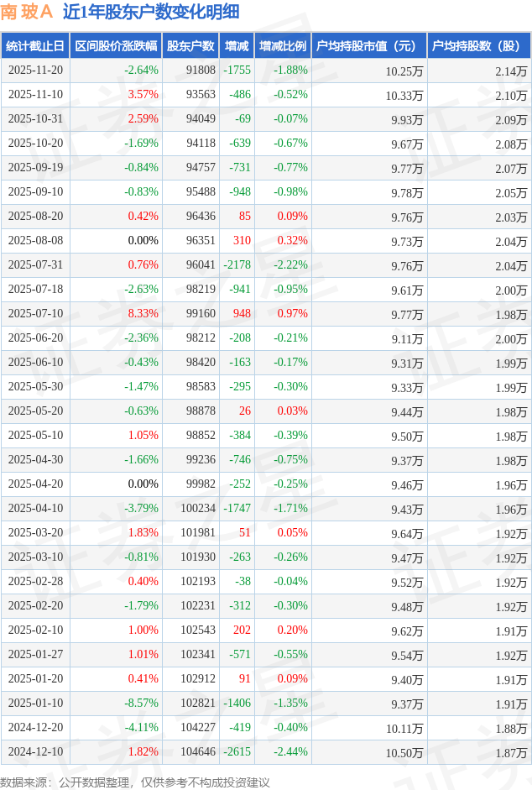Viewport: 532px width, 790px height.
Task: Select the 2024-12-10 date cell
Action: [35, 752]
